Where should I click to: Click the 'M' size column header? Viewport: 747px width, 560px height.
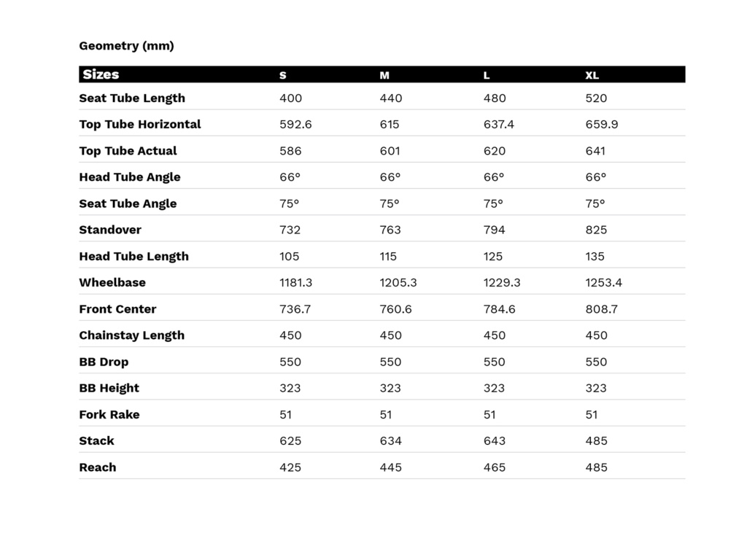[384, 75]
